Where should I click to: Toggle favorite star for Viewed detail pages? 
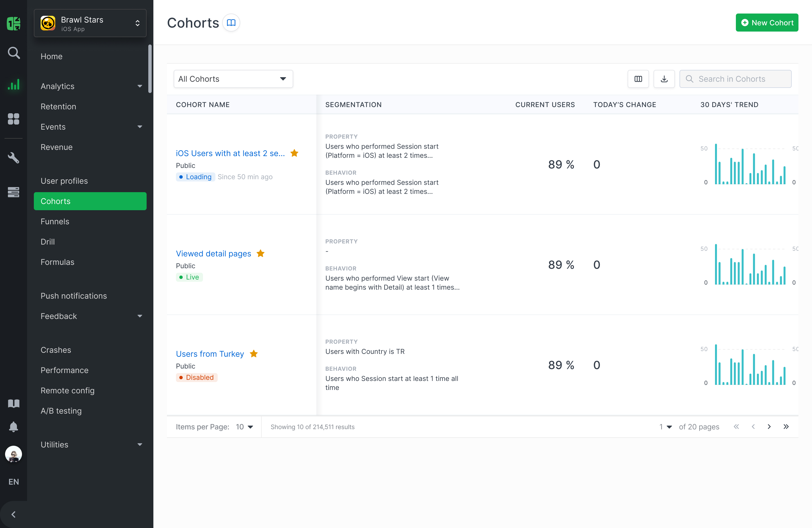pyautogui.click(x=261, y=254)
